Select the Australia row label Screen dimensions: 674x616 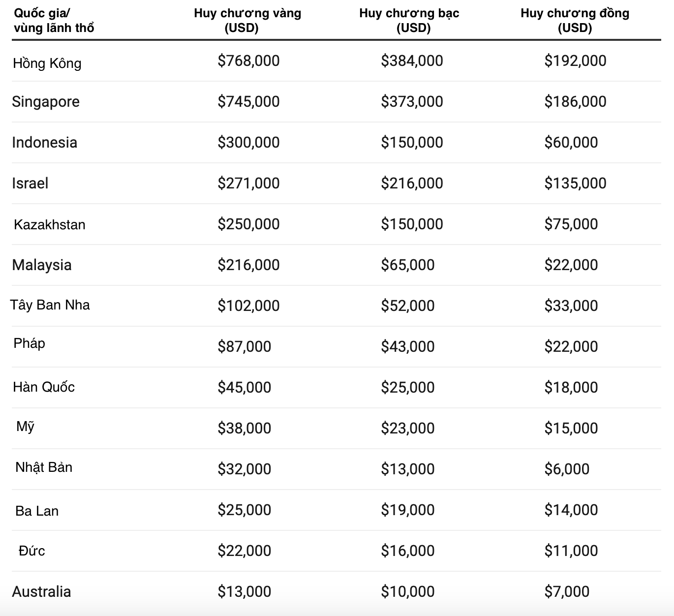point(41,591)
